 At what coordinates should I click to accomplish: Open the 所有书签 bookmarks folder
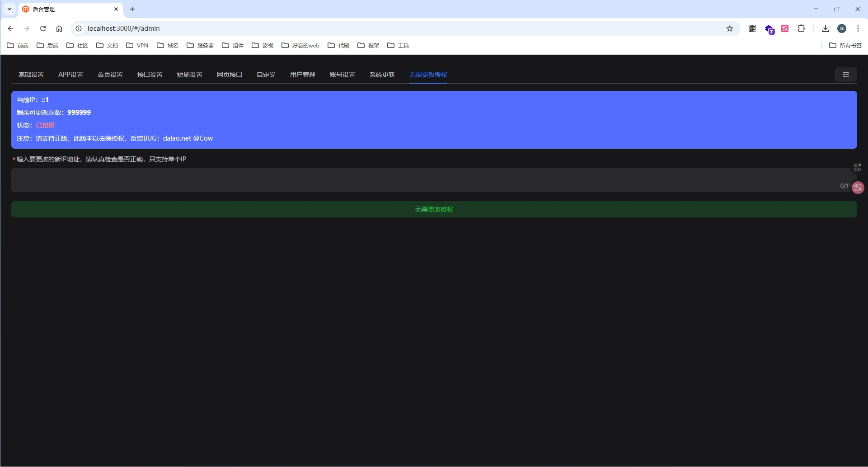845,45
